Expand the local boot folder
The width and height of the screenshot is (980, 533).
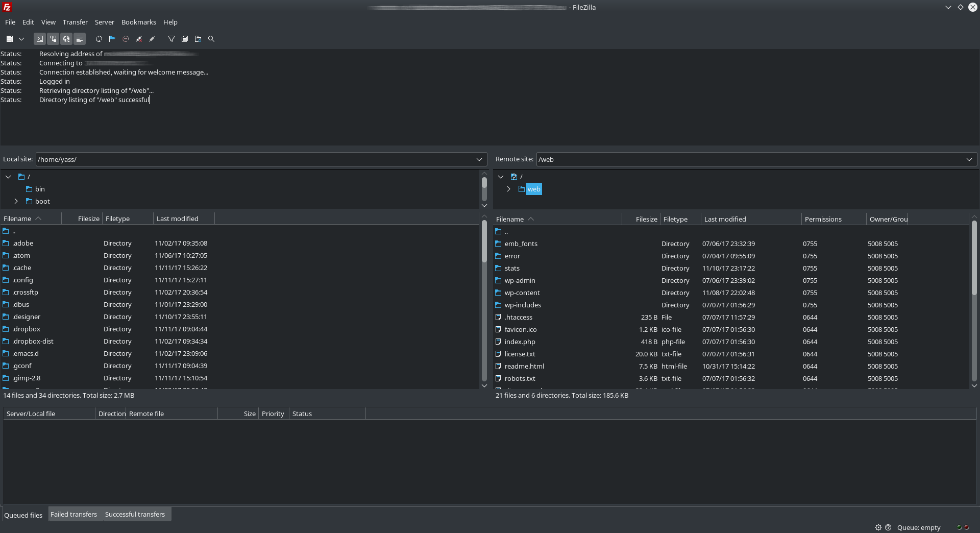(16, 201)
